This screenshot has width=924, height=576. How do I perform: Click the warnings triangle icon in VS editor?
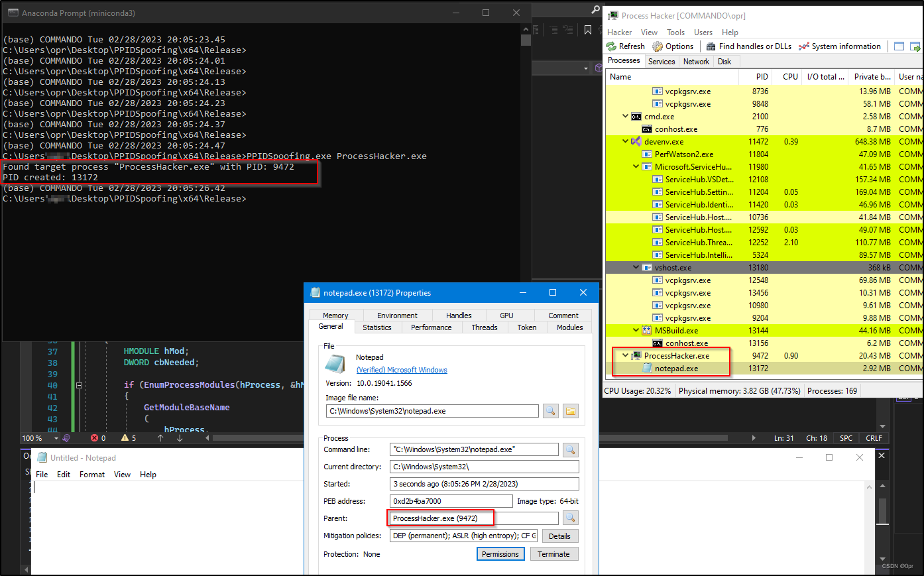tap(125, 438)
